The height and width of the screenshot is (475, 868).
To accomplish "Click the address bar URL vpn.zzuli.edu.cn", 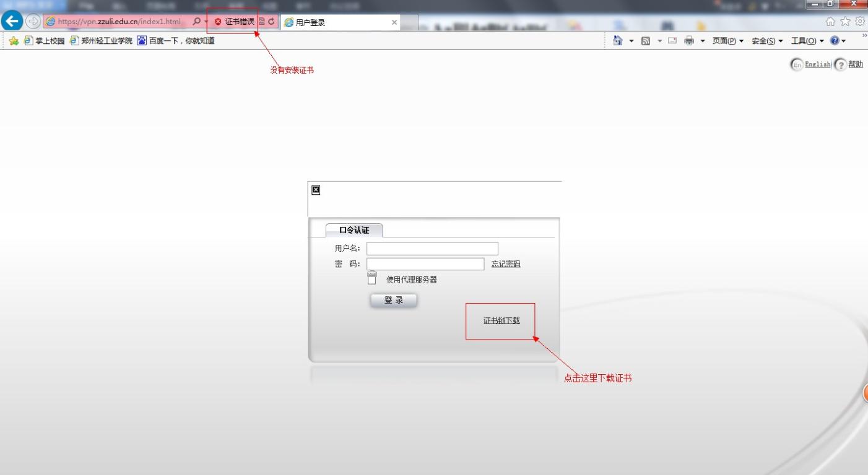I will 119,22.
